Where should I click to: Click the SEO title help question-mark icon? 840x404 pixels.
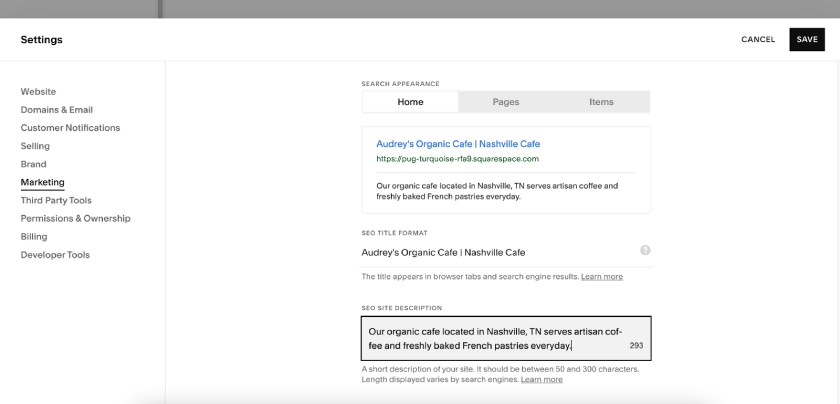(x=645, y=250)
